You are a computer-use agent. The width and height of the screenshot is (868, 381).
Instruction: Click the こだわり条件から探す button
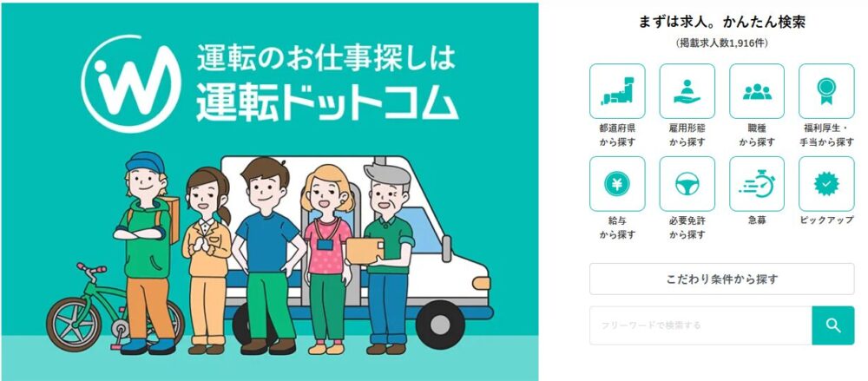point(722,279)
